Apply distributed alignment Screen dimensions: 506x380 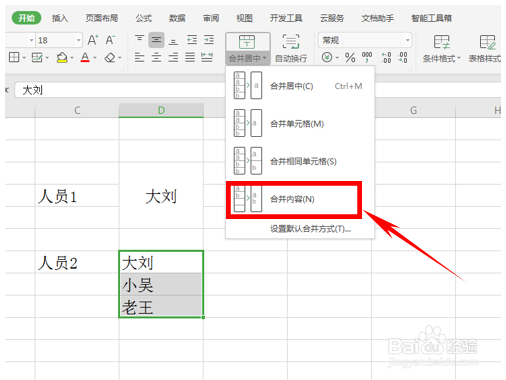click(x=207, y=57)
